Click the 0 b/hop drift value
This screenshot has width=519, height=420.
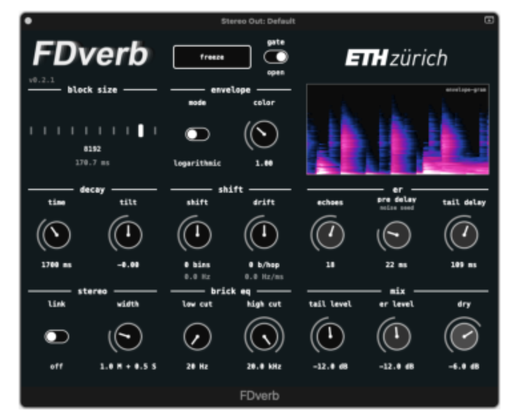pos(264,265)
